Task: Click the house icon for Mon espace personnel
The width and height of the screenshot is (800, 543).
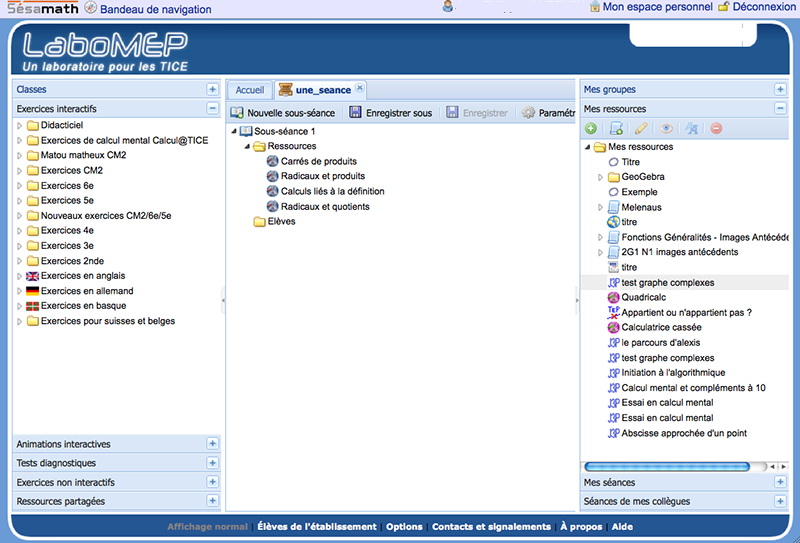Action: coord(594,7)
